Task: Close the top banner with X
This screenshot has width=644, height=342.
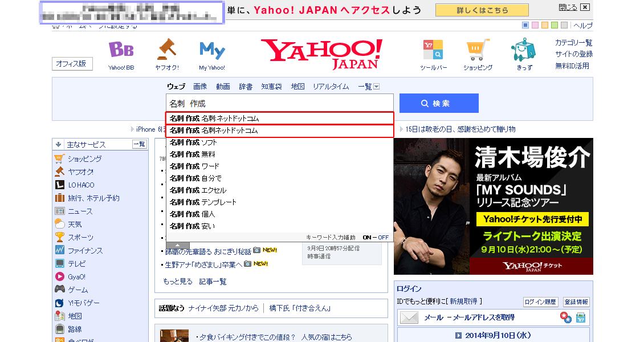Action: [x=585, y=7]
